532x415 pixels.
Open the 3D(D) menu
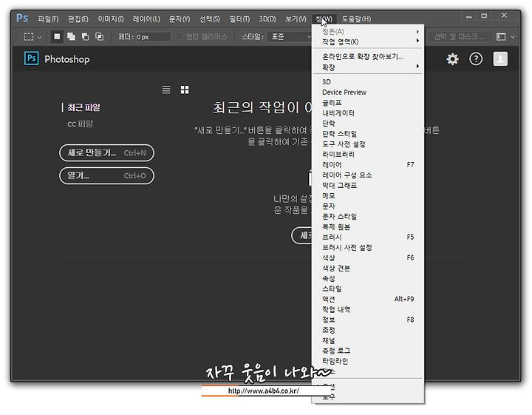pyautogui.click(x=267, y=19)
